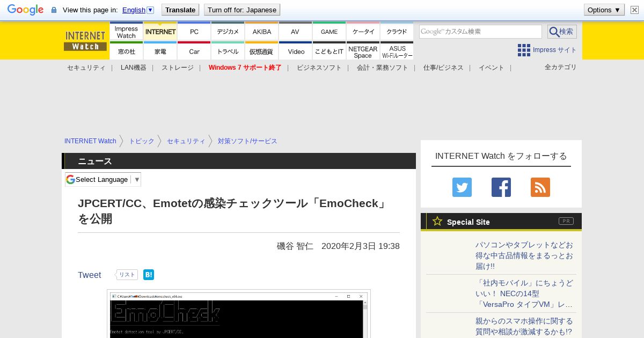This screenshot has height=338, width=644.
Task: Open the 窓の杜 tab
Action: click(127, 52)
